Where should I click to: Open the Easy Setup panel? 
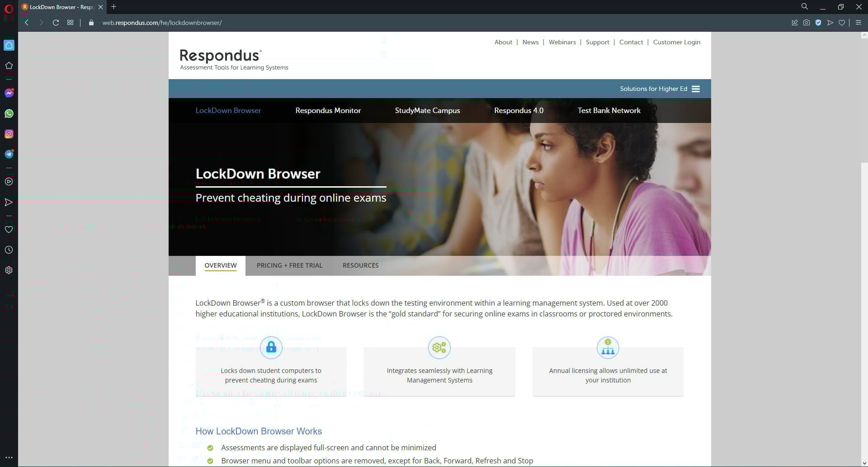(x=858, y=22)
